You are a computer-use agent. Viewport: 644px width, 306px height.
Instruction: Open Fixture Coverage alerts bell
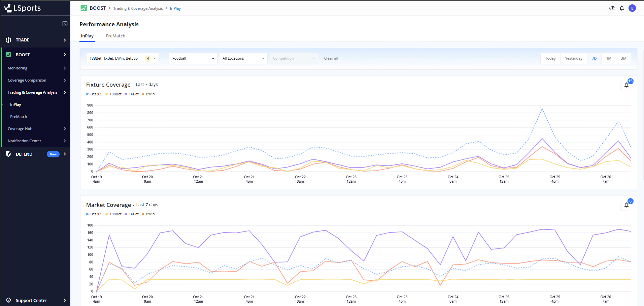click(626, 85)
